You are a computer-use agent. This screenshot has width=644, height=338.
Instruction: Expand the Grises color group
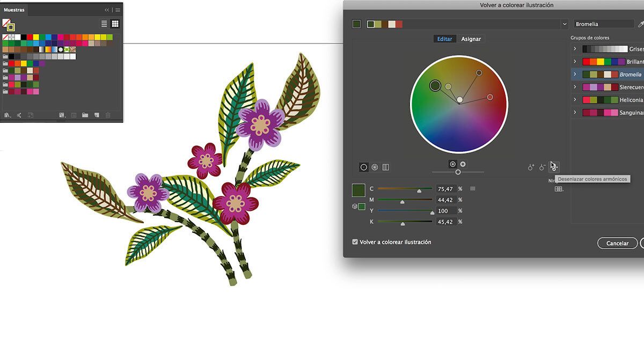[575, 49]
